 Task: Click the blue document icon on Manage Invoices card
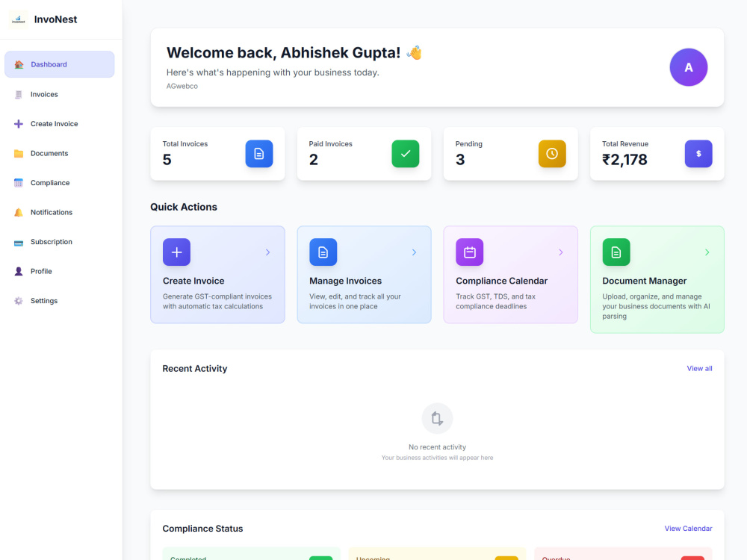(323, 252)
